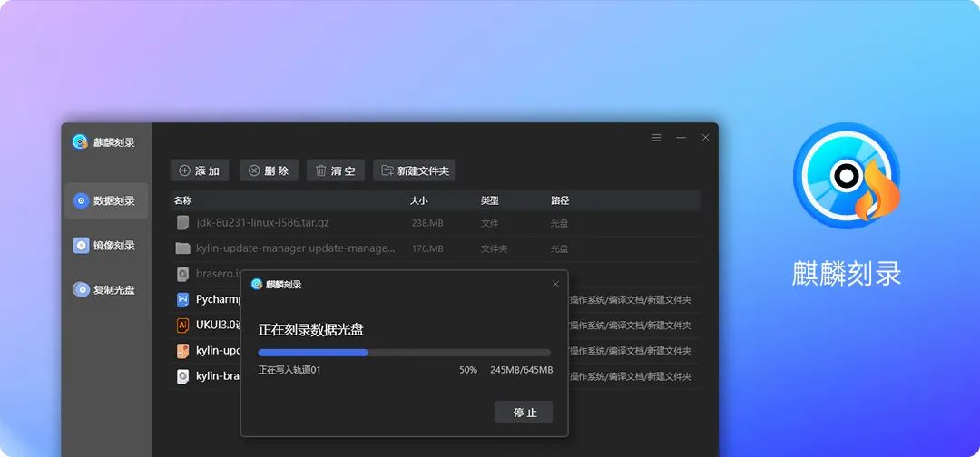Click the 添加 (Add) button

pyautogui.click(x=200, y=170)
